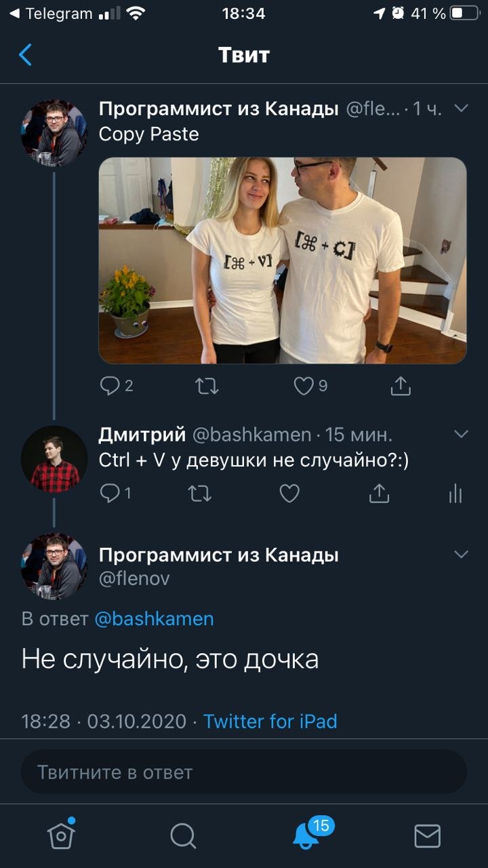Open the Messages envelope tab
488x868 pixels.
[x=427, y=835]
